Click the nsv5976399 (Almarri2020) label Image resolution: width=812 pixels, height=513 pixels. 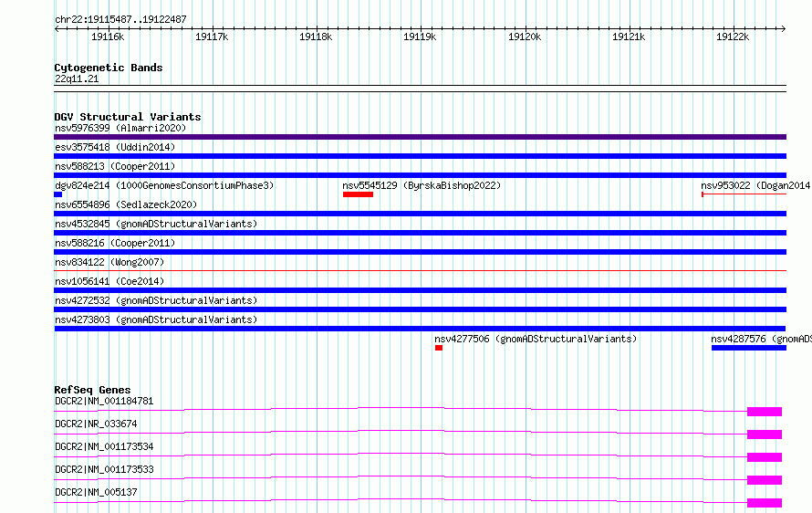(x=120, y=128)
